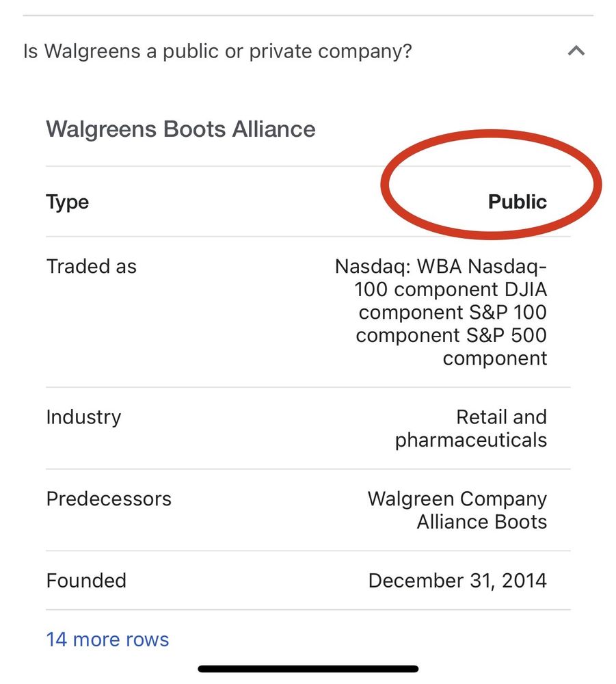This screenshot has height=684, width=616.
Task: Tap the Walgreens Boots Alliance heading
Action: click(x=180, y=129)
